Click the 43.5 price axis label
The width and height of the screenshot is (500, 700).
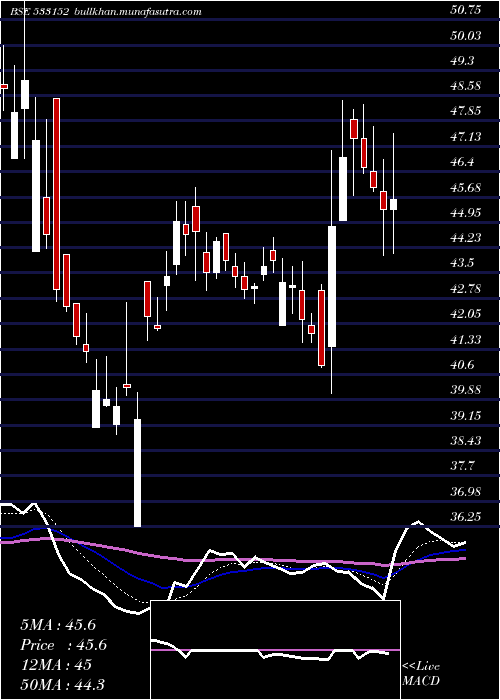tap(462, 263)
